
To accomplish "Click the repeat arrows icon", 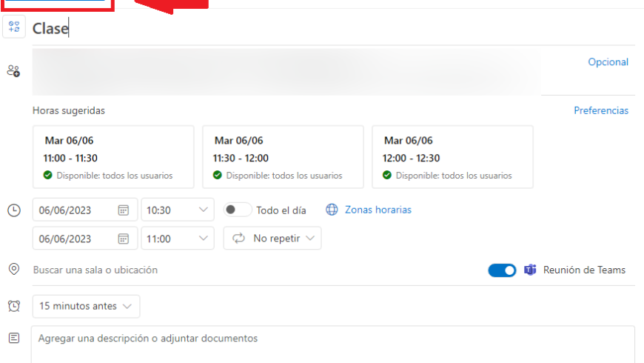I will click(238, 238).
